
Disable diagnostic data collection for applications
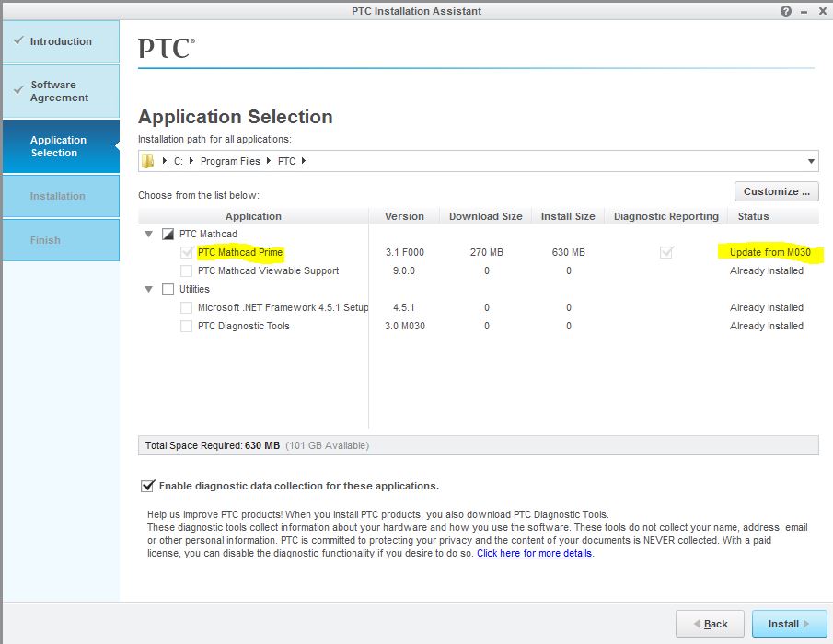[x=145, y=486]
